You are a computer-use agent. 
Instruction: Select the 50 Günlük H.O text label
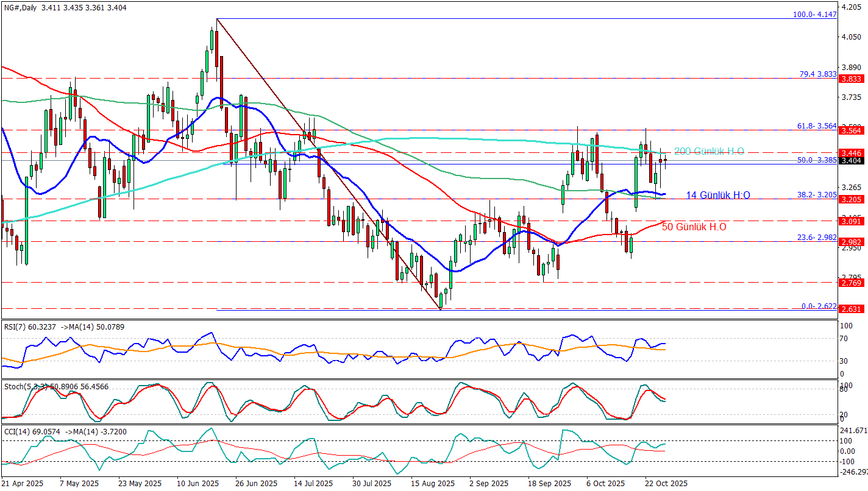coord(694,227)
